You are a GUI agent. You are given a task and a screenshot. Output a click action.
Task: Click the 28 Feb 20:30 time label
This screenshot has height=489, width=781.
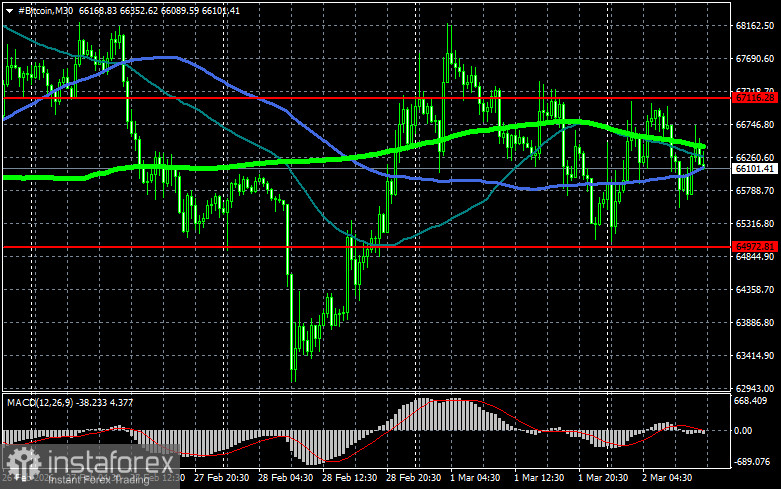point(413,477)
